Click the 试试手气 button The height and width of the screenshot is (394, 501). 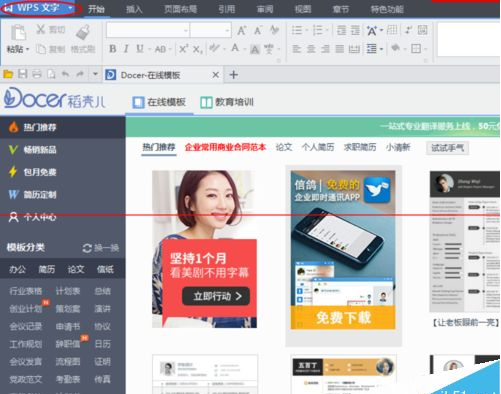[447, 148]
